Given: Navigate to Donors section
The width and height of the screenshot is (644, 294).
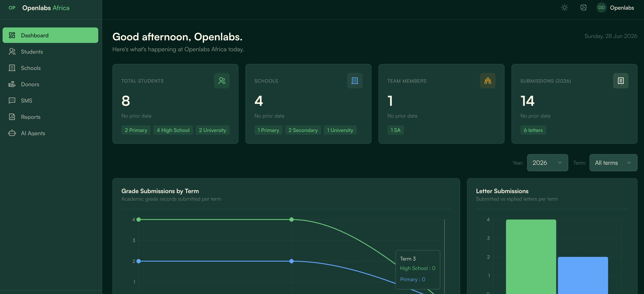Looking at the screenshot, I should click(50, 84).
